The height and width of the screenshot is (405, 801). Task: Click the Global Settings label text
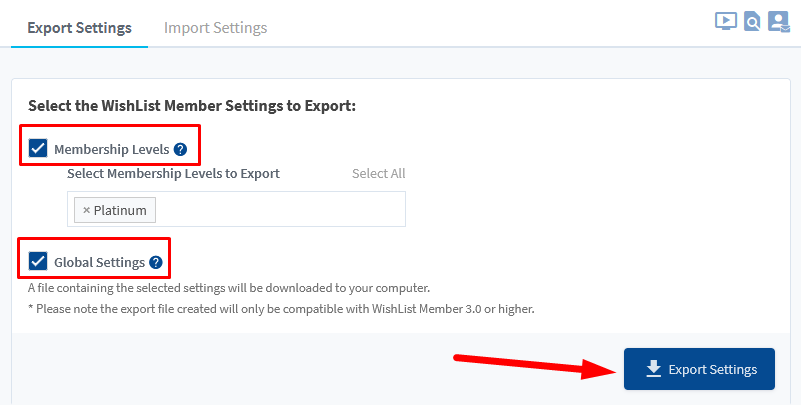(x=99, y=263)
